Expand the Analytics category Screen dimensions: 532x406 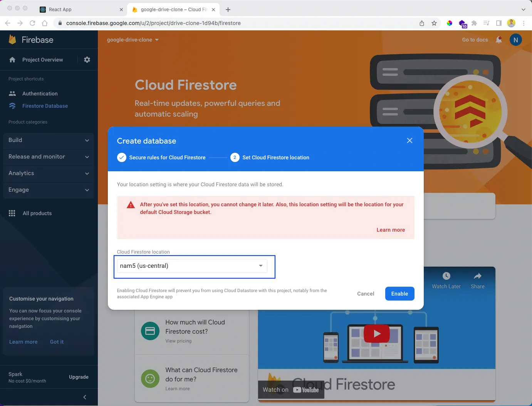[x=49, y=173]
